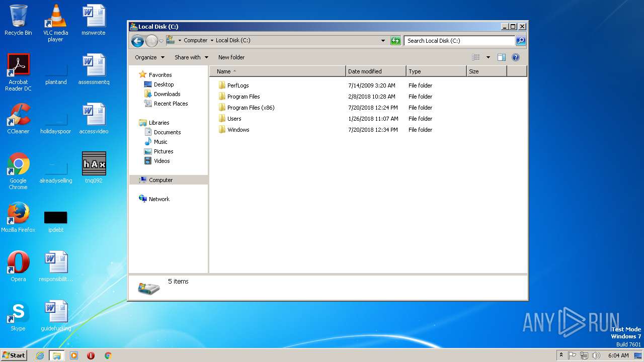Select the accessvideo Word document
The height and width of the screenshot is (362, 644).
coord(94,119)
